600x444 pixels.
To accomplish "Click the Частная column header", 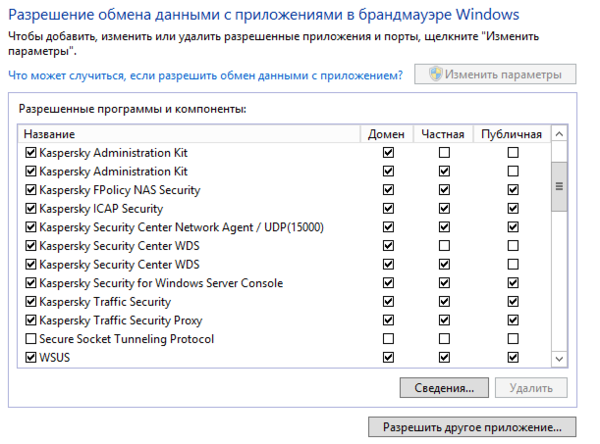I will 444,134.
